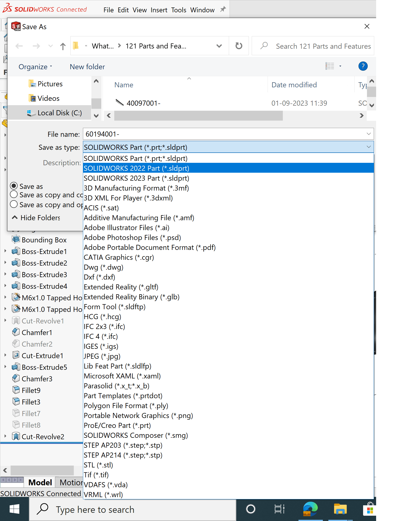Select 'Save as copy and continue' radio
Image resolution: width=420 pixels, height=521 pixels.
(14, 194)
